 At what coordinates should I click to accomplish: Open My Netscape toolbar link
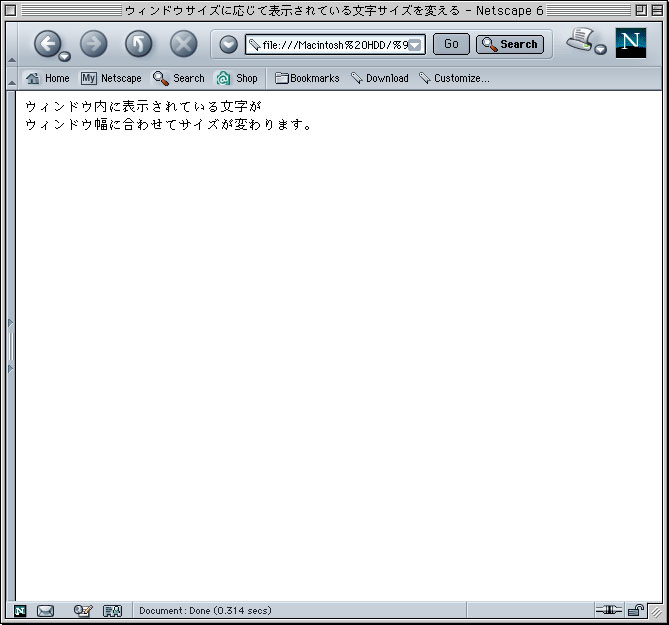pos(111,78)
